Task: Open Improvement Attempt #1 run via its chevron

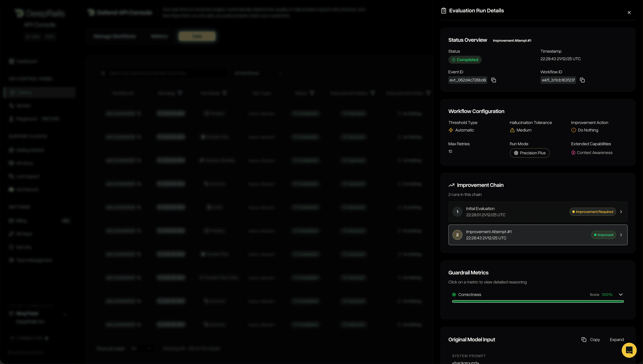Action: pos(621,235)
